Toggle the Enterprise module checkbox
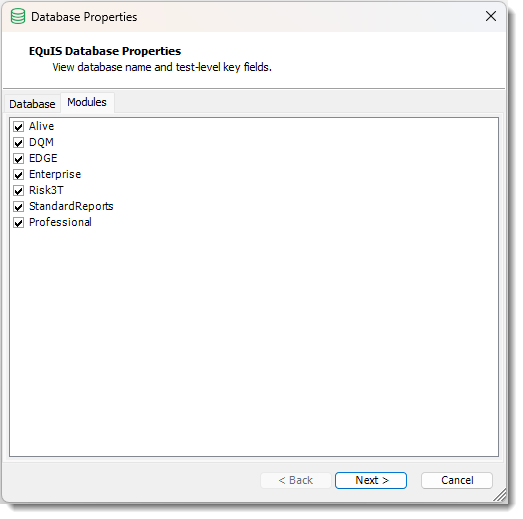 click(19, 175)
